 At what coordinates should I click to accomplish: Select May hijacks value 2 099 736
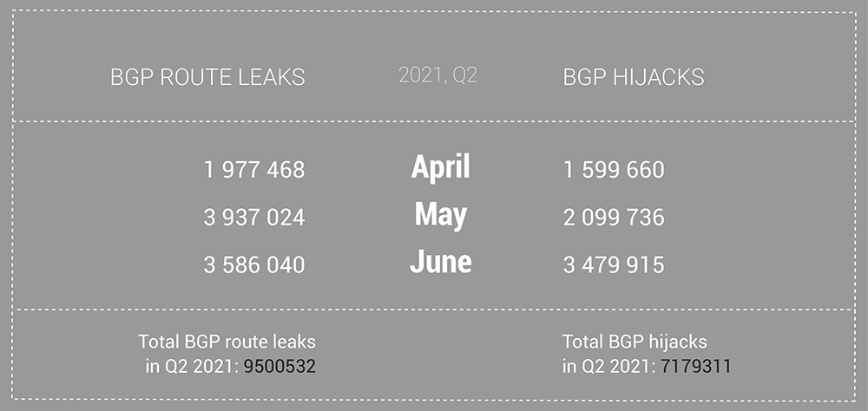[x=614, y=217]
